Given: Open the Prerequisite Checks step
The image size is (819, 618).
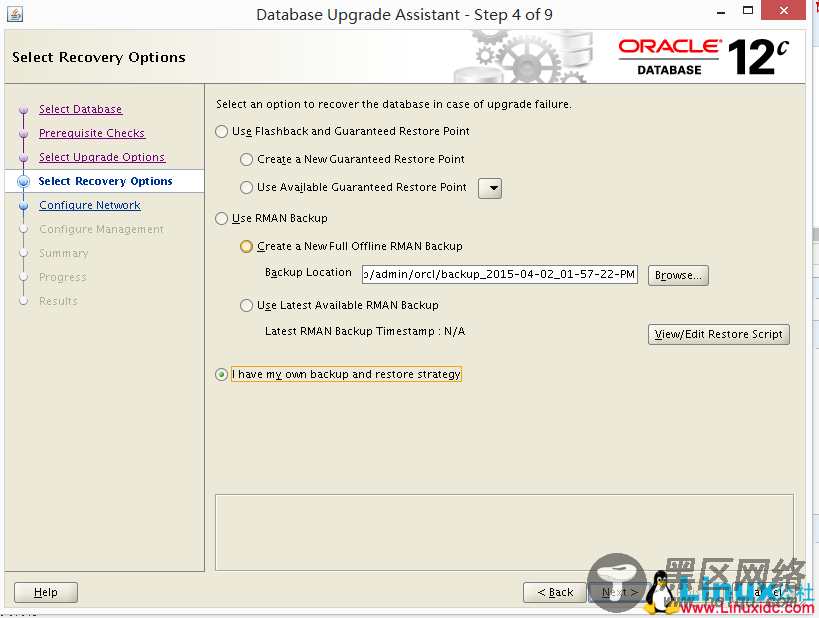Looking at the screenshot, I should (92, 133).
